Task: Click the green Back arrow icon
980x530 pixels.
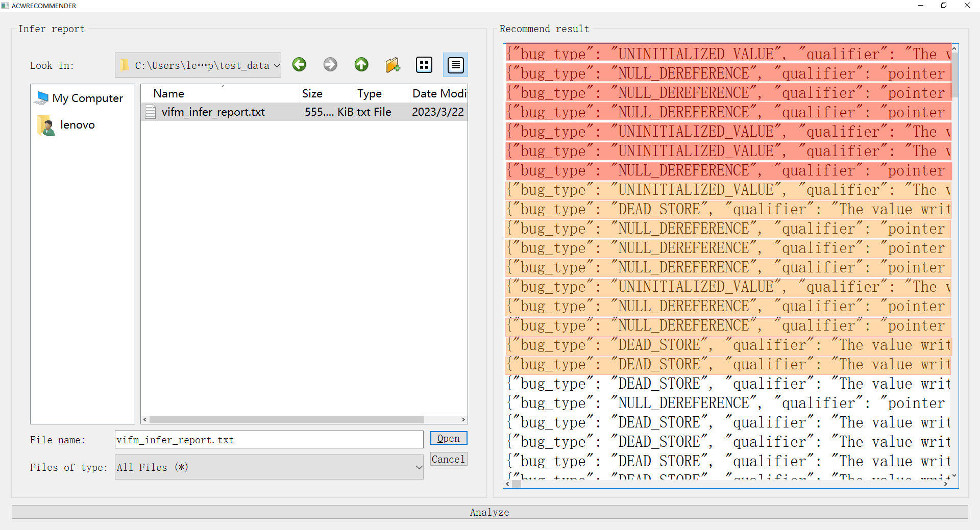Action: (299, 65)
